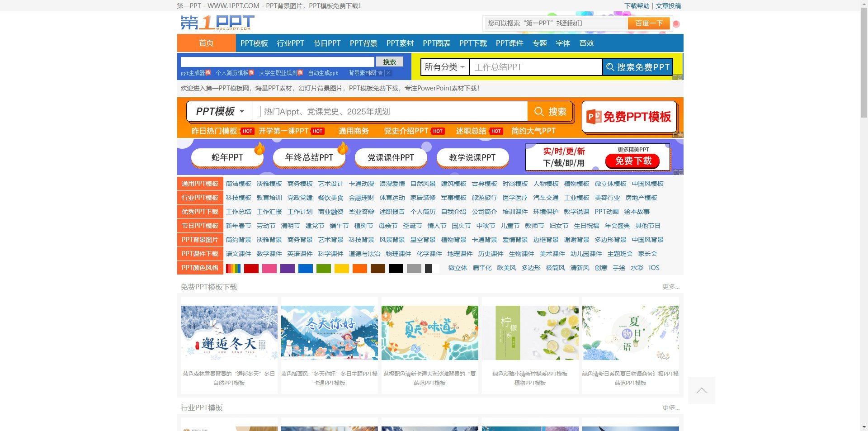This screenshot has width=868, height=431.
Task: Open the 所有分类 category dropdown
Action: pyautogui.click(x=444, y=66)
